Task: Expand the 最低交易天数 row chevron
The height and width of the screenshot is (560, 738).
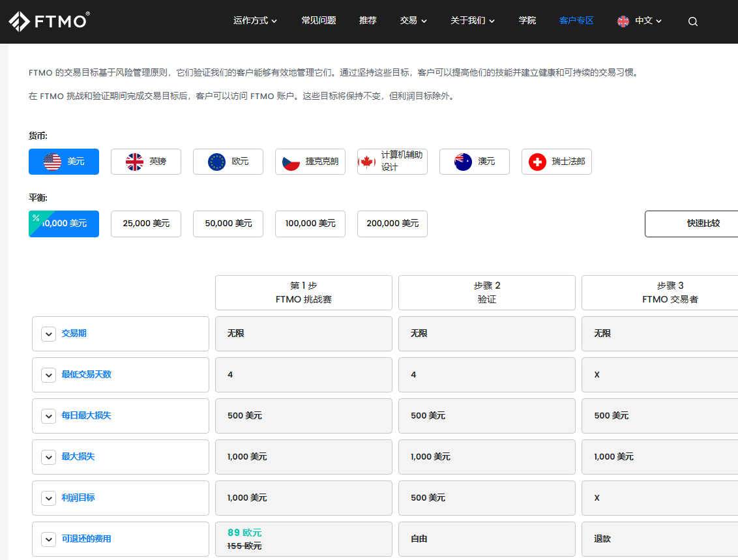Action: [x=48, y=375]
